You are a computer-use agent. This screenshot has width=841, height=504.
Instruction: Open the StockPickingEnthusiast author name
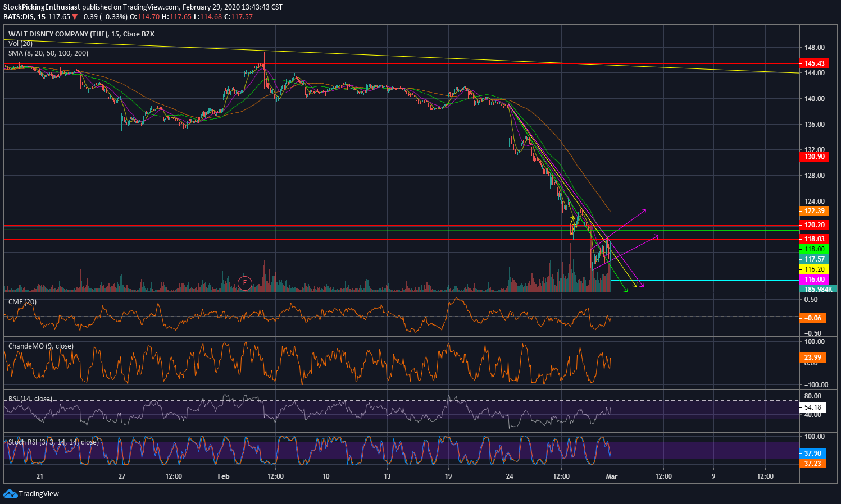pyautogui.click(x=42, y=7)
